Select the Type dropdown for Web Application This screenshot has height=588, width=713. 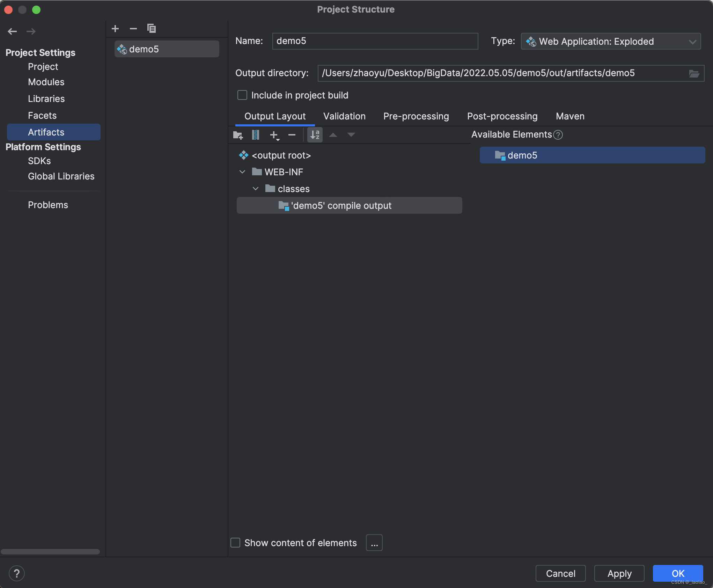coord(610,41)
